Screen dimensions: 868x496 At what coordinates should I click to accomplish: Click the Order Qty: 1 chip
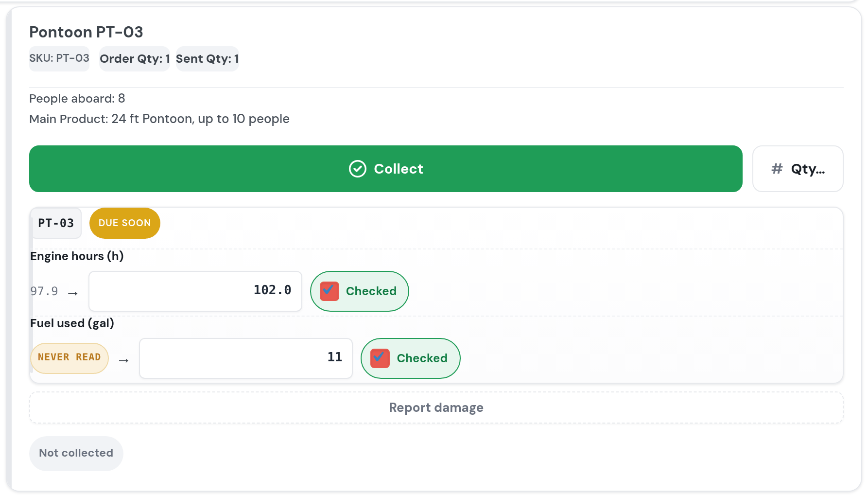click(x=135, y=59)
